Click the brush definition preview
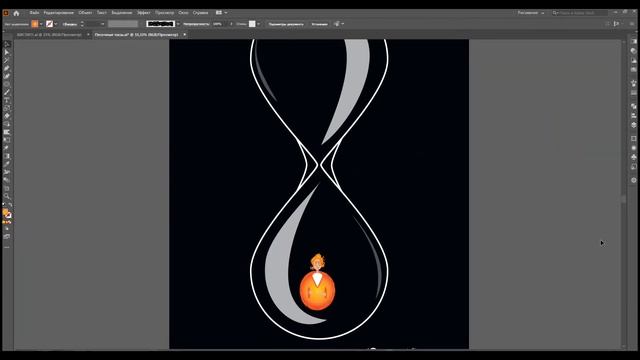The height and width of the screenshot is (360, 640). point(160,24)
